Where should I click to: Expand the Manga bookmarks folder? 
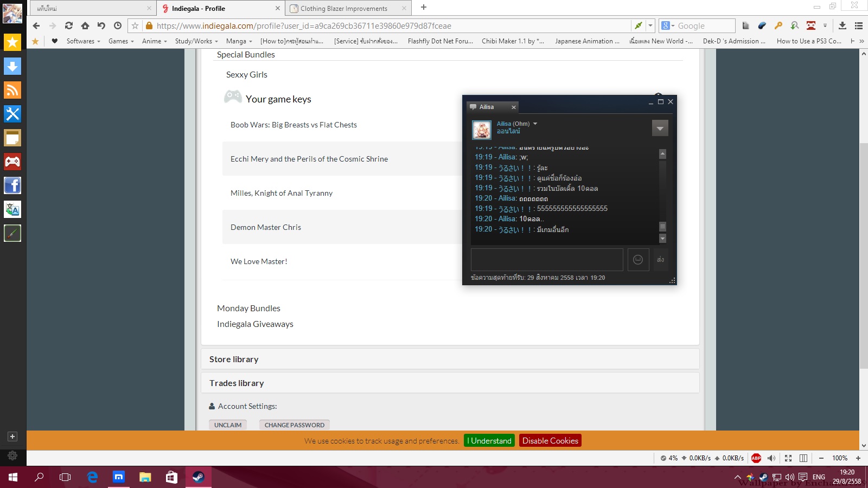click(239, 41)
